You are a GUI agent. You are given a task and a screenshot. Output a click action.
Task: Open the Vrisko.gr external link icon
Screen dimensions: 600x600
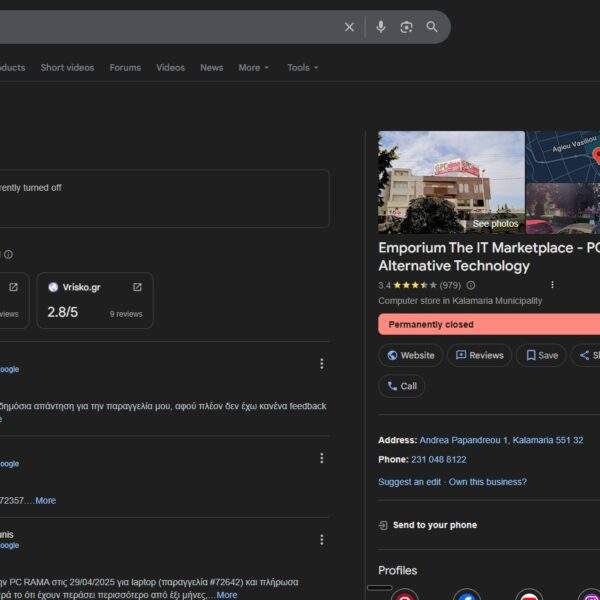click(137, 287)
